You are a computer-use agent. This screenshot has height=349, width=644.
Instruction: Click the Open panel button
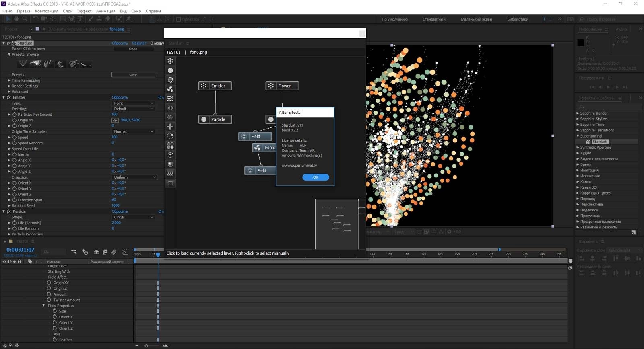[x=133, y=49]
